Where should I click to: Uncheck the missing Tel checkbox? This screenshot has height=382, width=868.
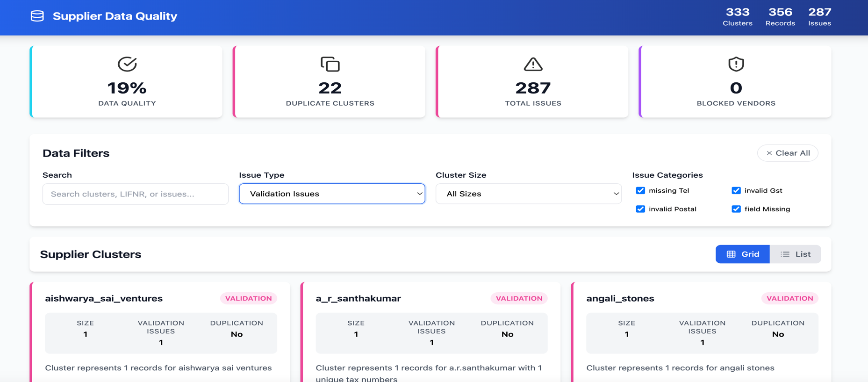click(x=640, y=191)
